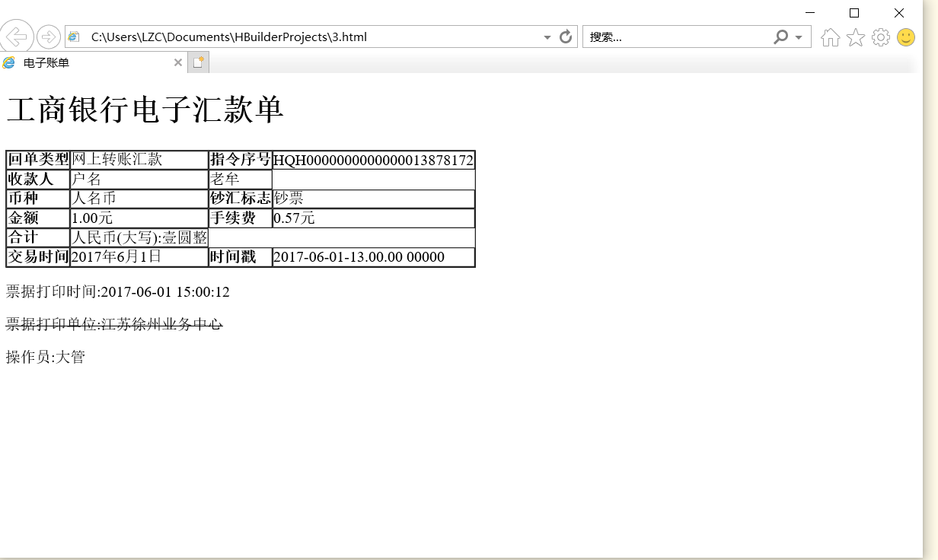Click the 时间戳 header cell
The width and height of the screenshot is (938, 560).
241,257
